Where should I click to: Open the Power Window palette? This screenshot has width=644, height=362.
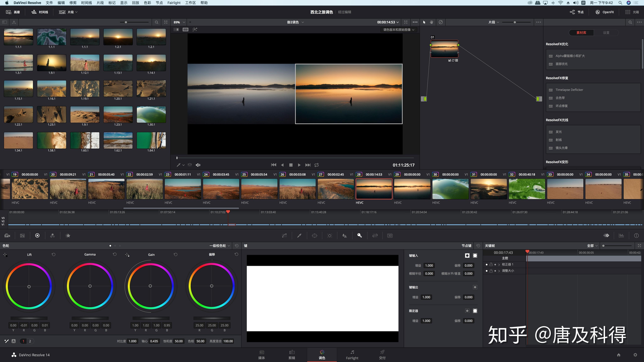pos(314,236)
